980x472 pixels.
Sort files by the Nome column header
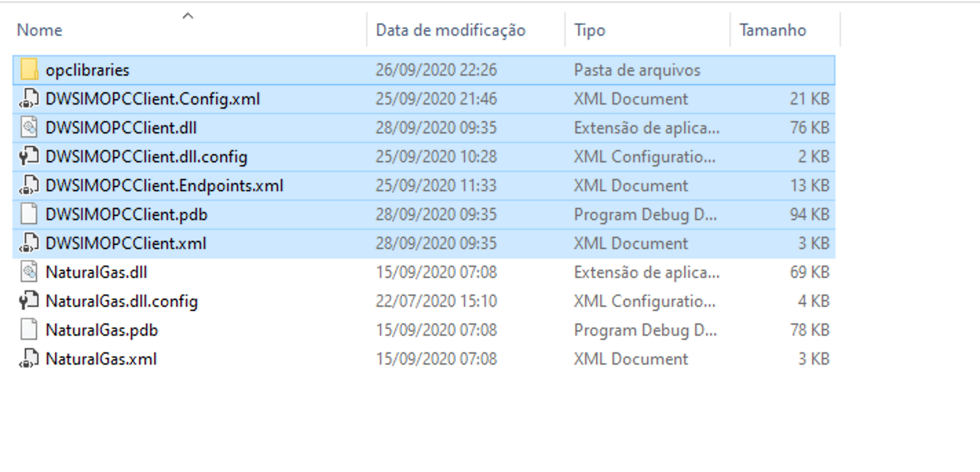[x=39, y=30]
